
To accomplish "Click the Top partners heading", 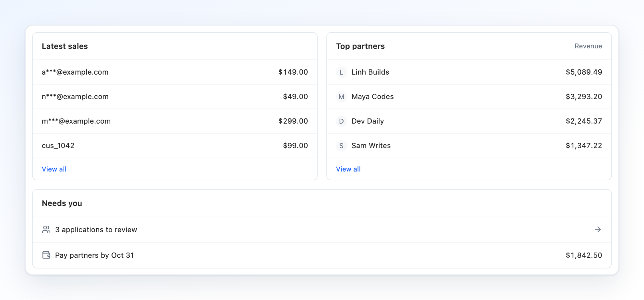I will 360,46.
